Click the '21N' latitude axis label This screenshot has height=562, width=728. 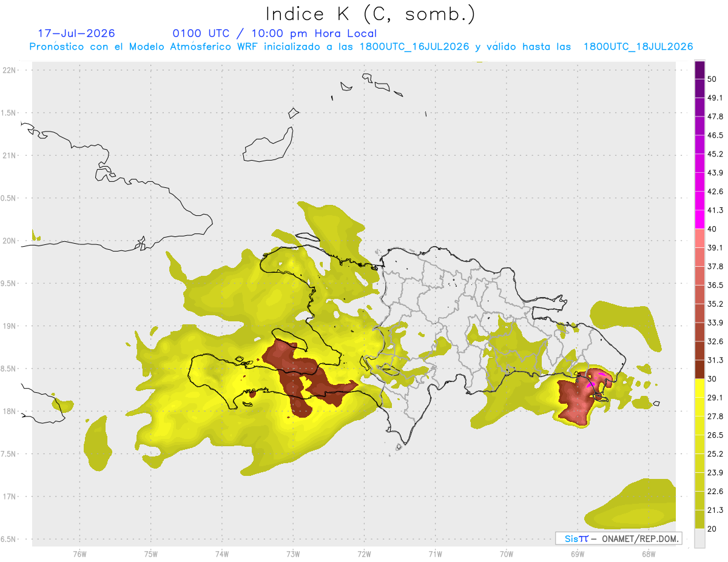[x=10, y=155]
